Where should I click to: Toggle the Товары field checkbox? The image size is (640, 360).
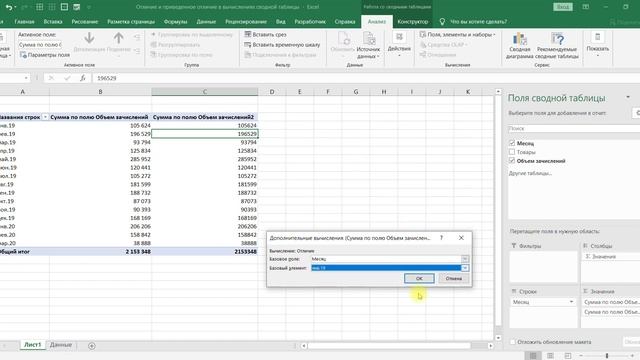(x=512, y=152)
